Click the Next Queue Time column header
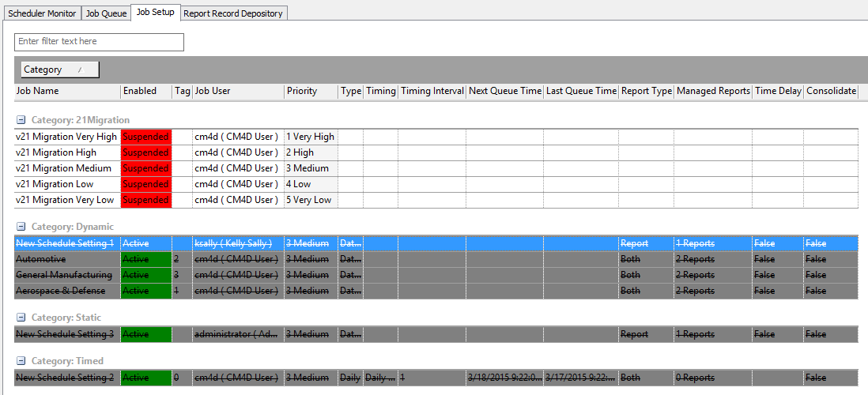Screen dimensions: 868x395 (x=504, y=92)
